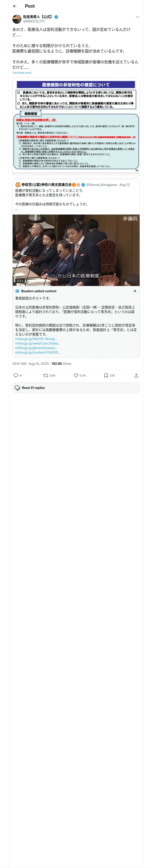
Task: Bookmark the post with bookmark icon
Action: (106, 375)
